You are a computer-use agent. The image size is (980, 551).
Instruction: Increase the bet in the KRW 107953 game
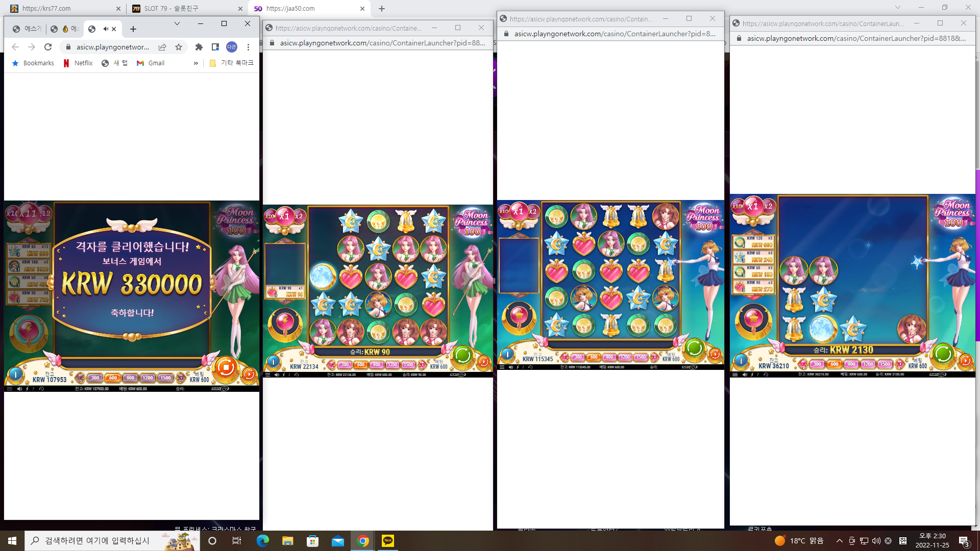tap(181, 378)
